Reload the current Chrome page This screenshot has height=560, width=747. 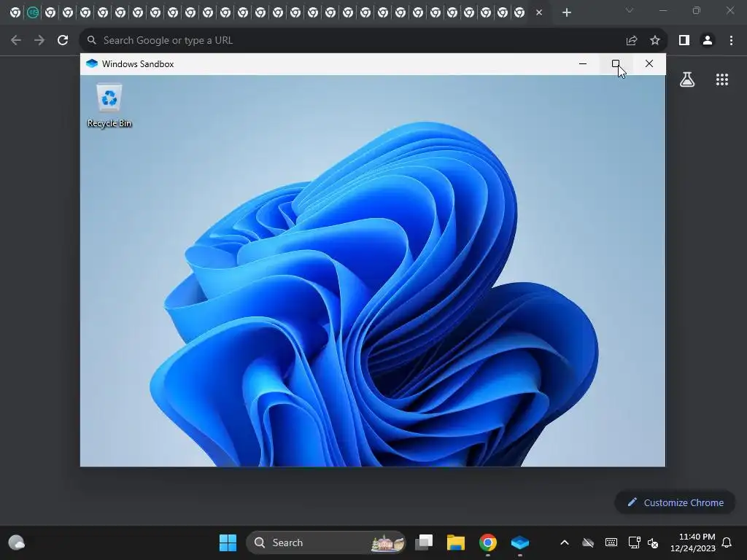[x=63, y=41]
